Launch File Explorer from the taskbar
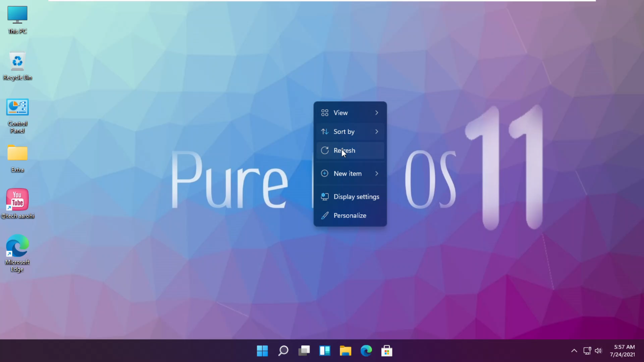The height and width of the screenshot is (362, 644). point(345,351)
